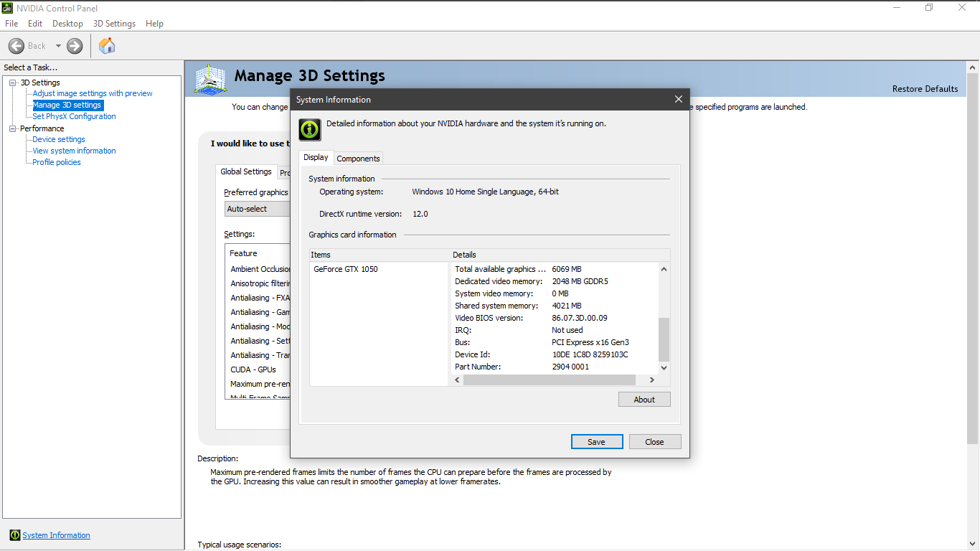Open Profile policies task

(57, 162)
